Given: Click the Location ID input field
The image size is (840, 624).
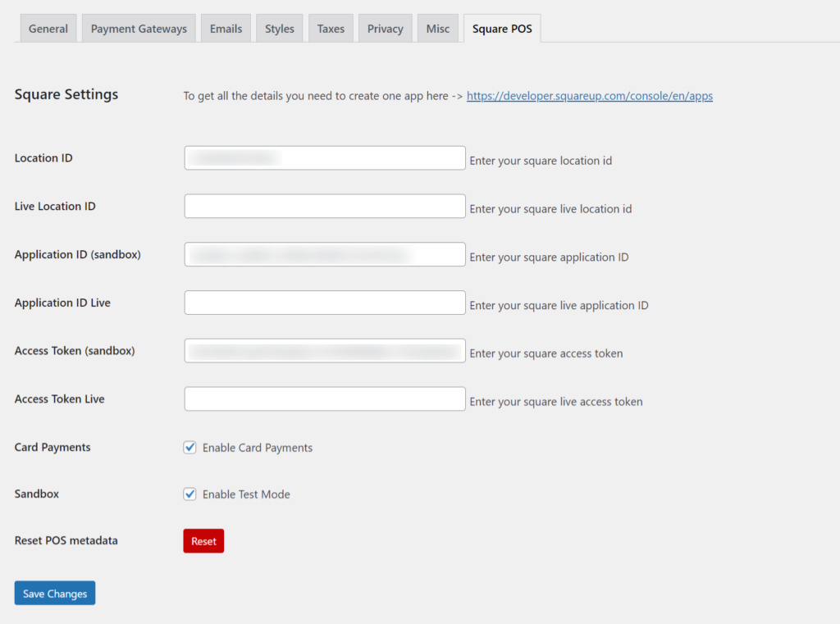Looking at the screenshot, I should [325, 158].
